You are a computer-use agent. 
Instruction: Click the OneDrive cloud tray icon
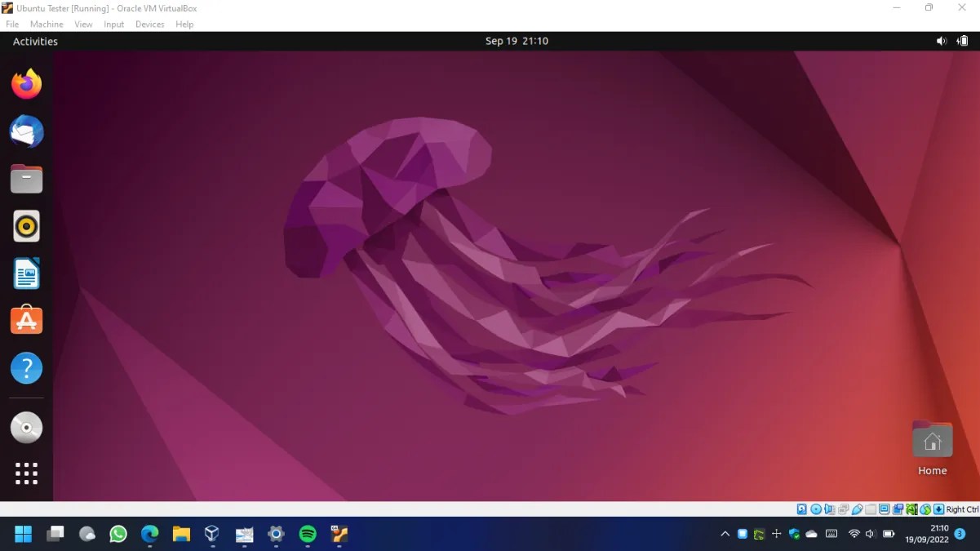tap(811, 534)
